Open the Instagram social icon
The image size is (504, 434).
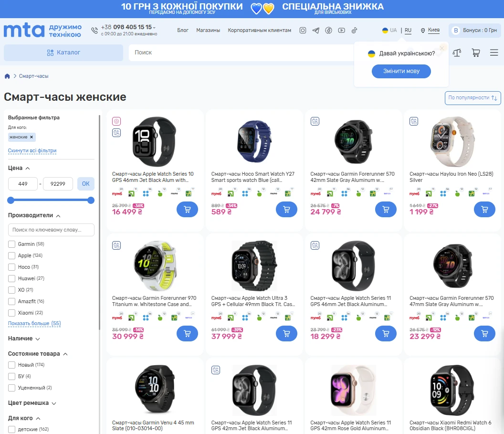tap(303, 30)
